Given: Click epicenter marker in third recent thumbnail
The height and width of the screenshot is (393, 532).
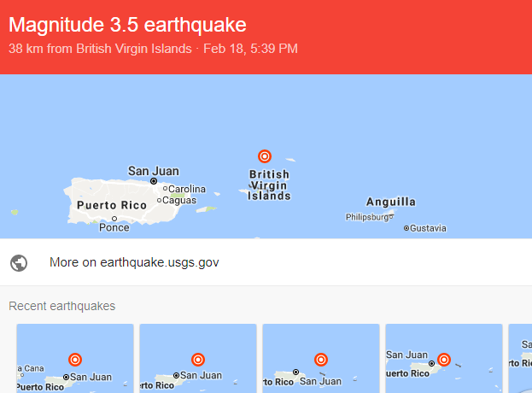Looking at the screenshot, I should pos(321,360).
